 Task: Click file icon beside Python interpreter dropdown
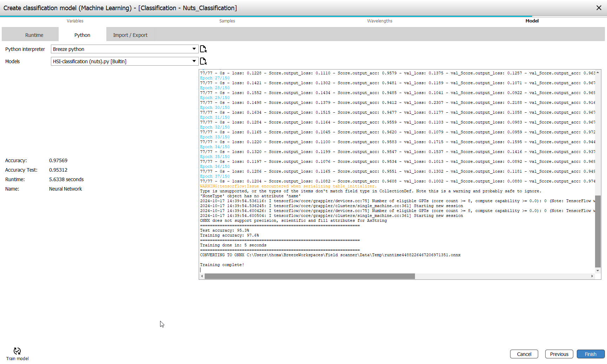203,49
